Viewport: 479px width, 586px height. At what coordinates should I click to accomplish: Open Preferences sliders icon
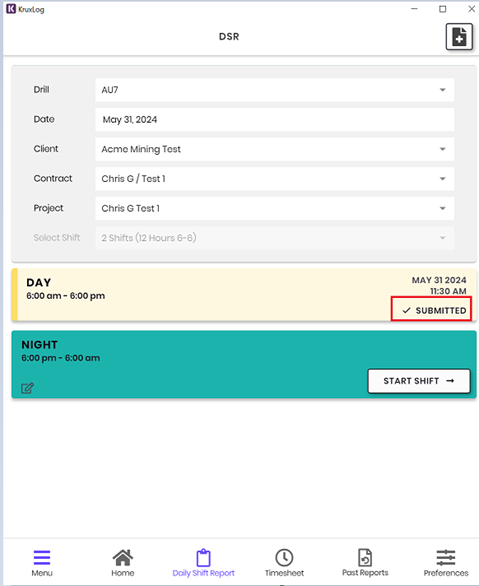pos(446,558)
